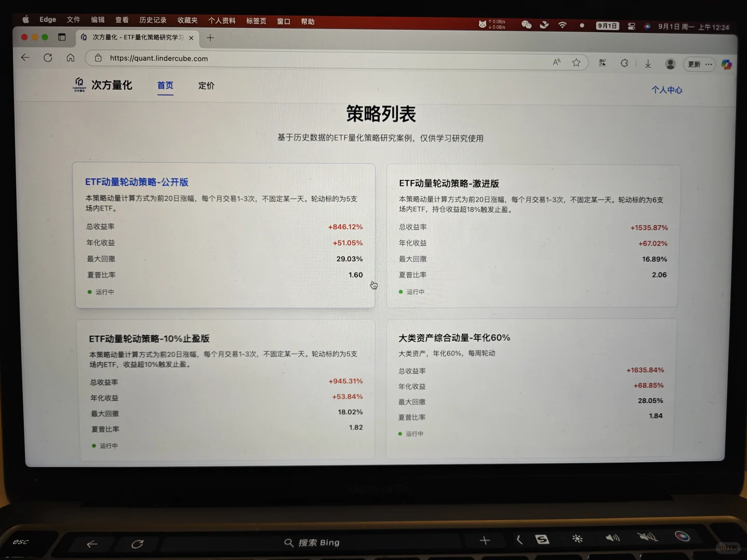Open the Copilot sidebar icon
This screenshot has width=747, height=560.
point(727,64)
